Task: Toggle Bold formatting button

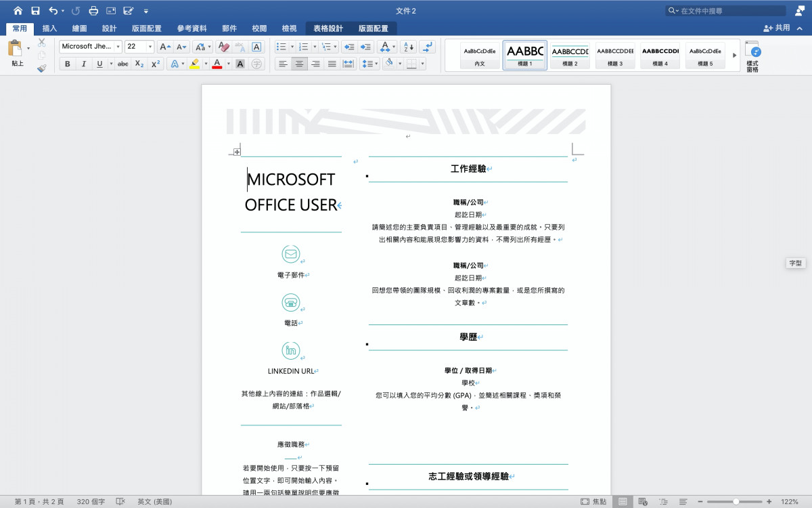Action: click(x=67, y=64)
